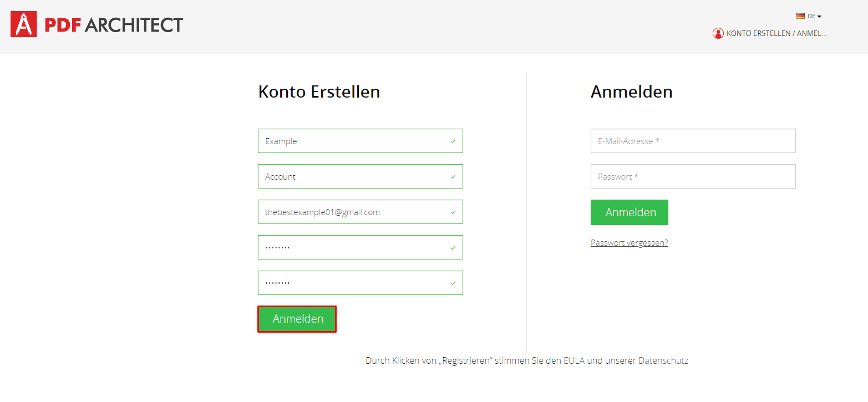Open the Konto Erstellen / Anmel... header link
This screenshot has width=868, height=402.
pyautogui.click(x=770, y=33)
